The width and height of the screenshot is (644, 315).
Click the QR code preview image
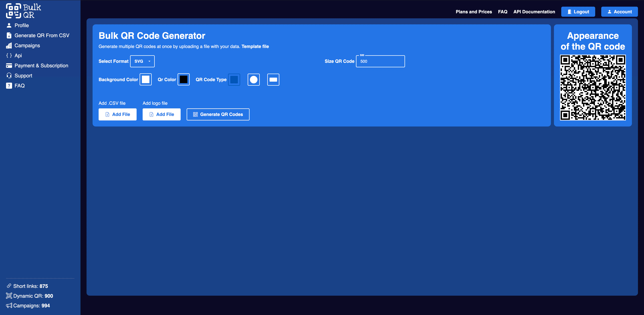coord(593,88)
